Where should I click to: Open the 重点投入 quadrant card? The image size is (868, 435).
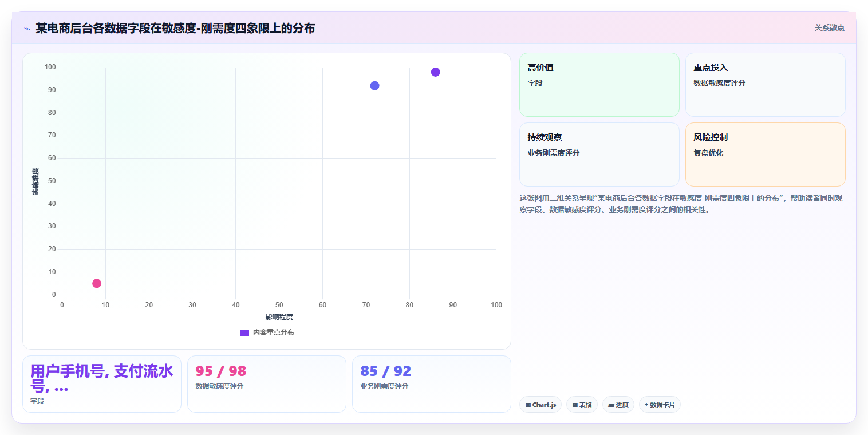point(765,85)
